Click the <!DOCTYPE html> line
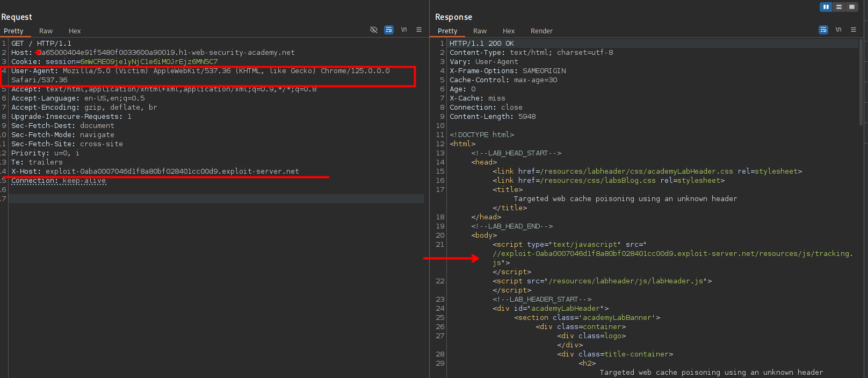 click(x=482, y=135)
